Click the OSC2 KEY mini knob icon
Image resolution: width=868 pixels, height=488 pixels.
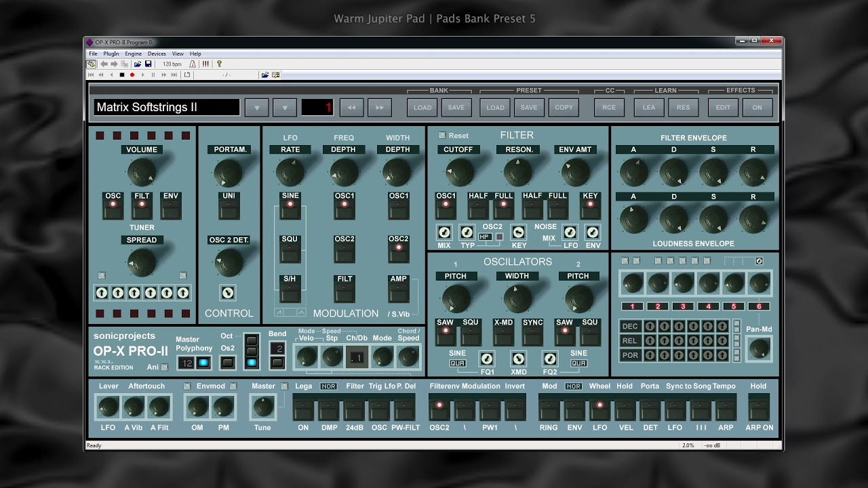pos(519,232)
